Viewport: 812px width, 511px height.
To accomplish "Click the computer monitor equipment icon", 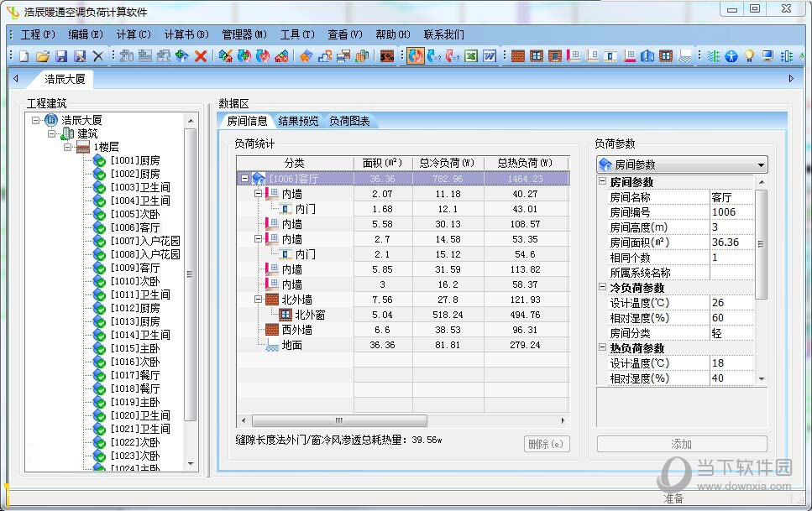I will 767,56.
